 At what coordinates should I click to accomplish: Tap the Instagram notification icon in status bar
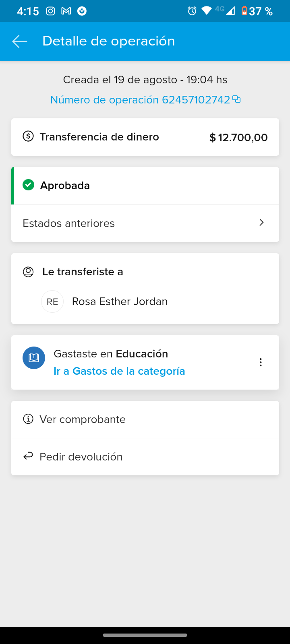pyautogui.click(x=50, y=11)
